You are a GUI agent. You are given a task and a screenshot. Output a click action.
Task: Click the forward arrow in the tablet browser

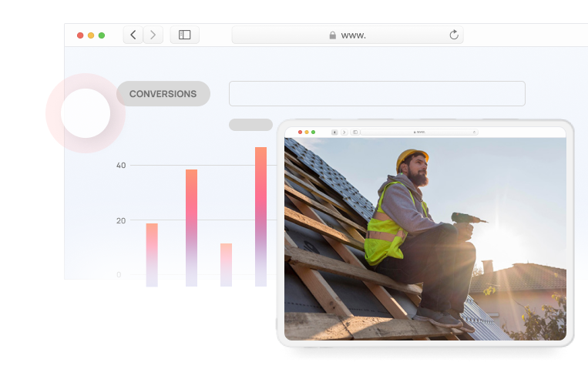(342, 133)
